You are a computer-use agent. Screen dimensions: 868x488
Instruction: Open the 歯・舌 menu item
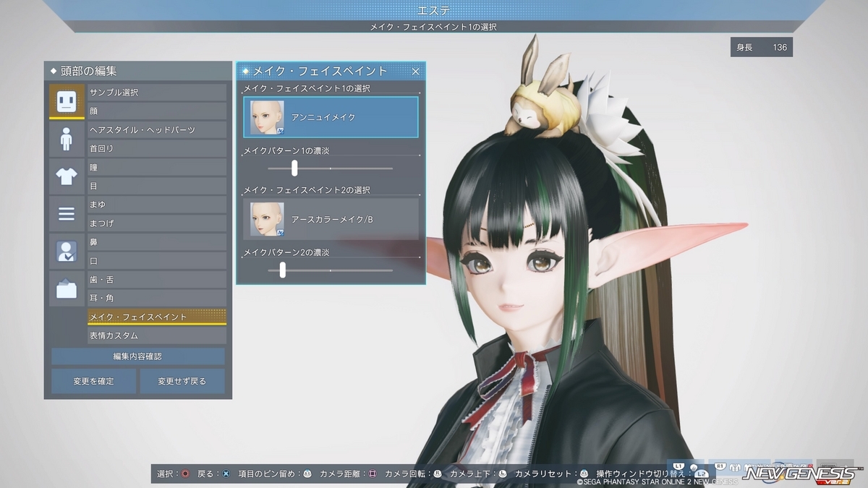coord(157,280)
